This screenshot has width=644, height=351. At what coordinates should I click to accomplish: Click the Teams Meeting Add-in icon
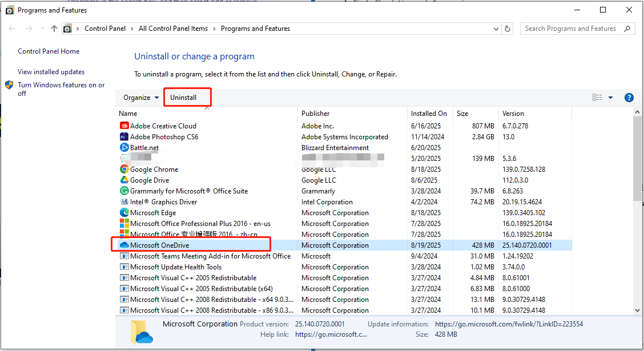pyautogui.click(x=124, y=256)
